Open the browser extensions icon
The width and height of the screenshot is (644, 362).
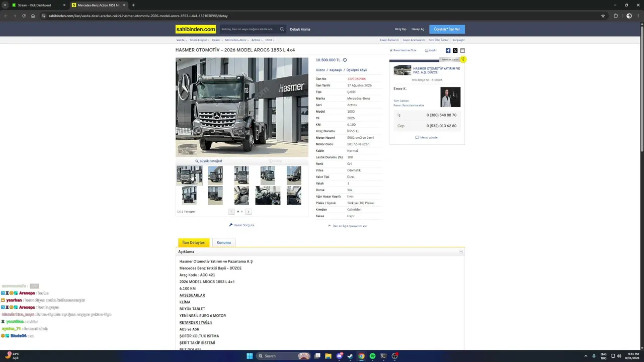[615, 16]
